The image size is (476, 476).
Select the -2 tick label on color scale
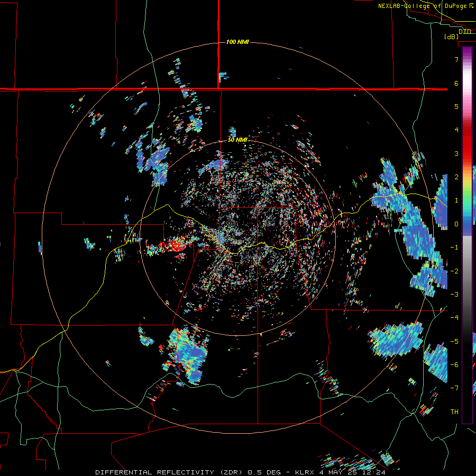tap(454, 271)
